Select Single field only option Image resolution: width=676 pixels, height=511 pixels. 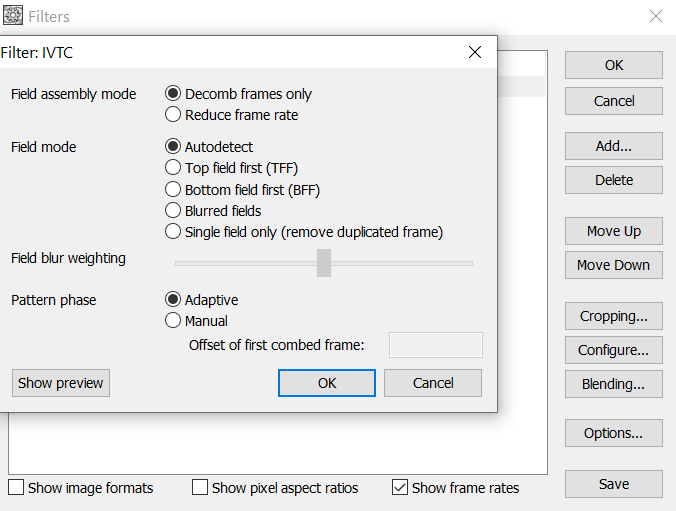pyautogui.click(x=173, y=232)
